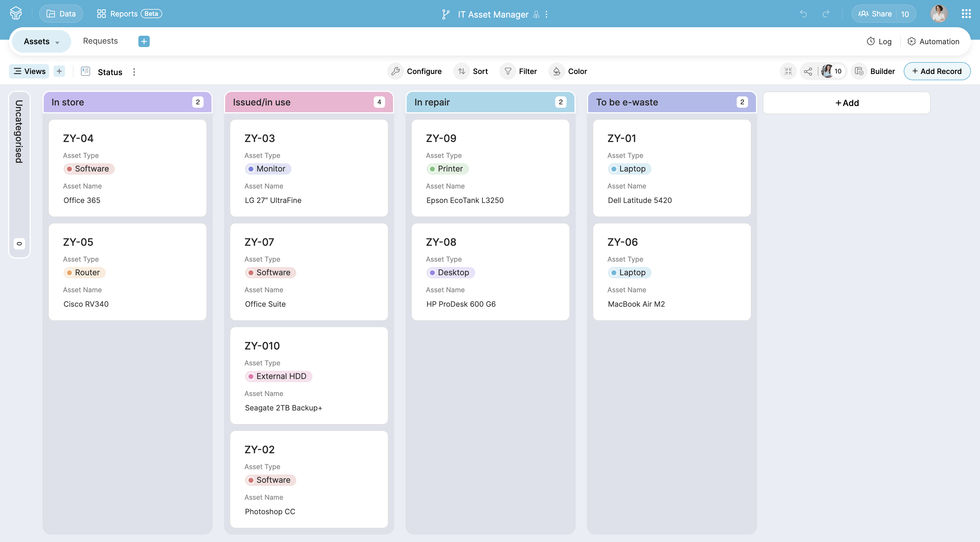Select the kanban view icon beside Status
This screenshot has height=542, width=980.
pos(86,71)
